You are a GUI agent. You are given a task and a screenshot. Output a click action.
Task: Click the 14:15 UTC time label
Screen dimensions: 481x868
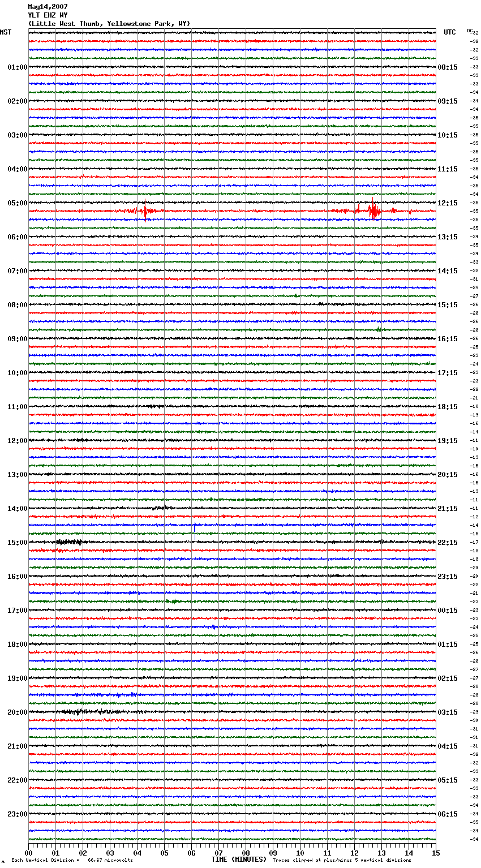click(448, 271)
